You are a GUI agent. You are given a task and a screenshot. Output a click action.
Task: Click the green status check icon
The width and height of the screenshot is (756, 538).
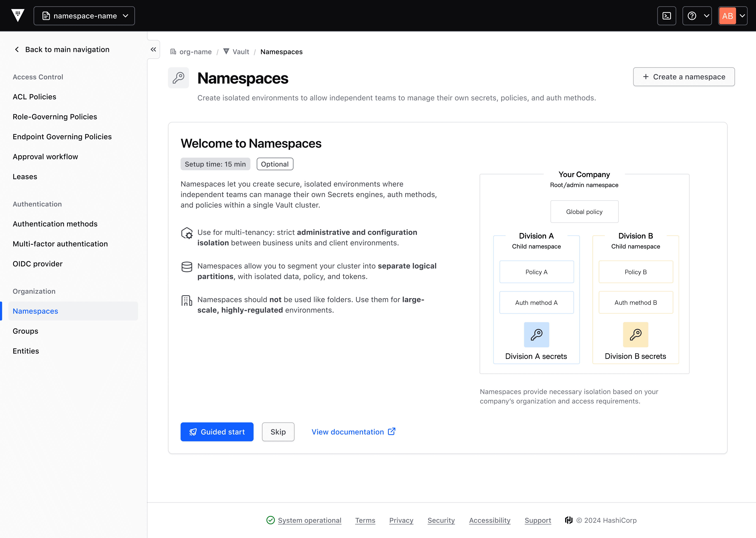[271, 520]
